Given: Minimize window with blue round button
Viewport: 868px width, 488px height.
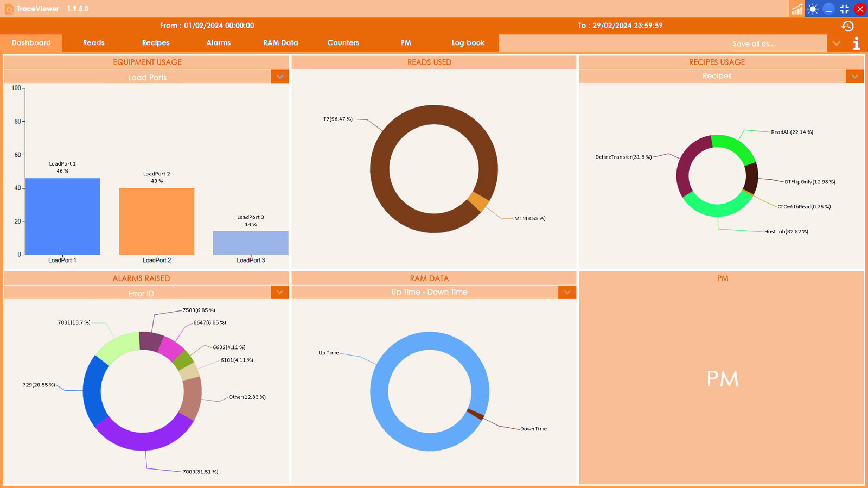Looking at the screenshot, I should [828, 9].
